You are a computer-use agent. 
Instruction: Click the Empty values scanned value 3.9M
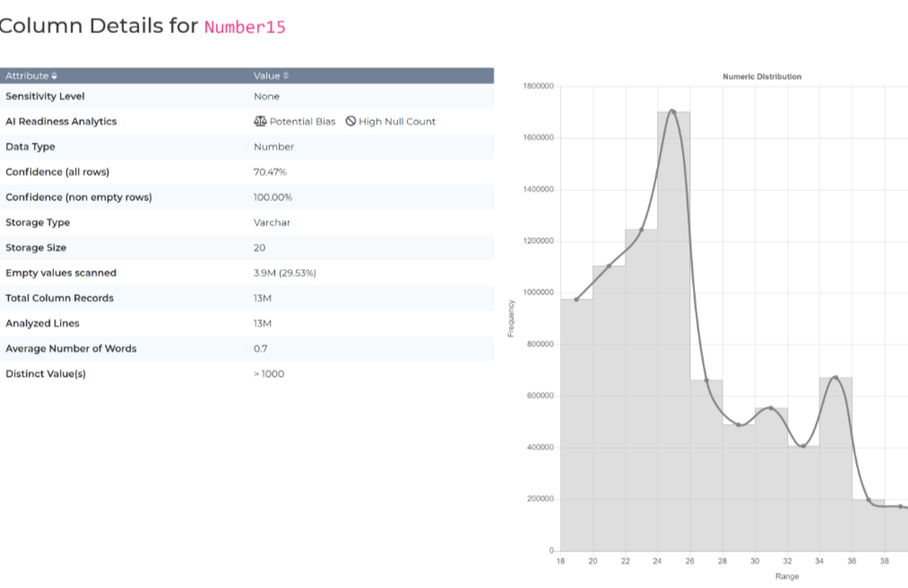point(285,272)
